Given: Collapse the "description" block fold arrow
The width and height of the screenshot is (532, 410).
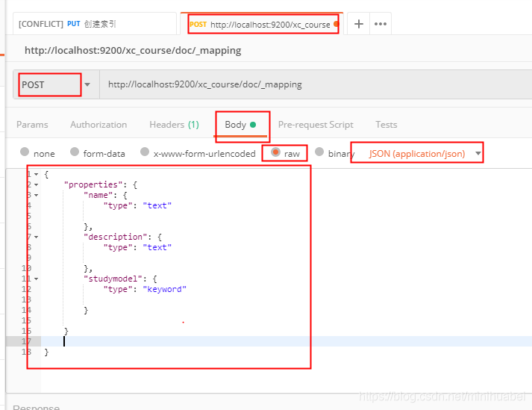Looking at the screenshot, I should 36,237.
